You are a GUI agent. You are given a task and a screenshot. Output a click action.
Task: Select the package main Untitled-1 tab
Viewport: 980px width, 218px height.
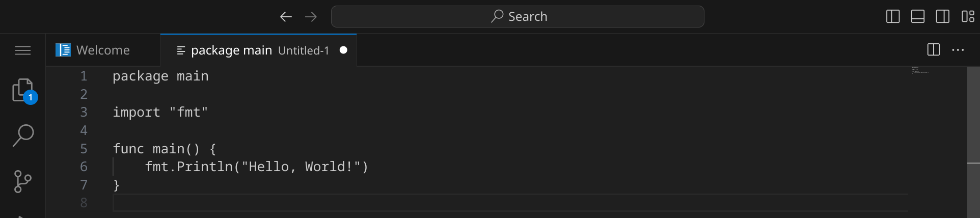click(x=252, y=50)
